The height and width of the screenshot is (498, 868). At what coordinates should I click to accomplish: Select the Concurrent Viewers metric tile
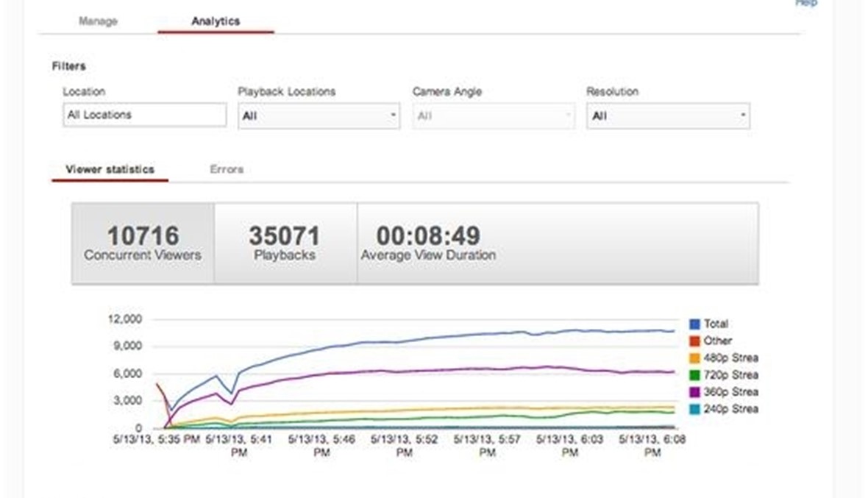[143, 243]
